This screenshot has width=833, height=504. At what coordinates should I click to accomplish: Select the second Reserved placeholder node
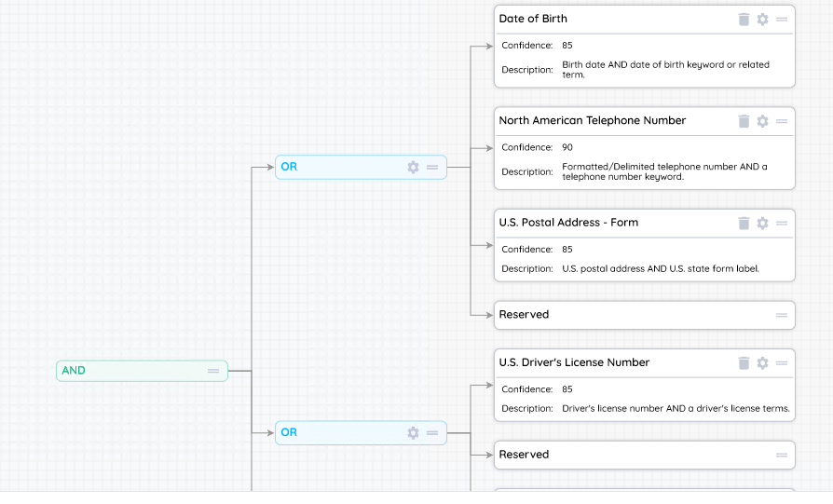pyautogui.click(x=524, y=455)
